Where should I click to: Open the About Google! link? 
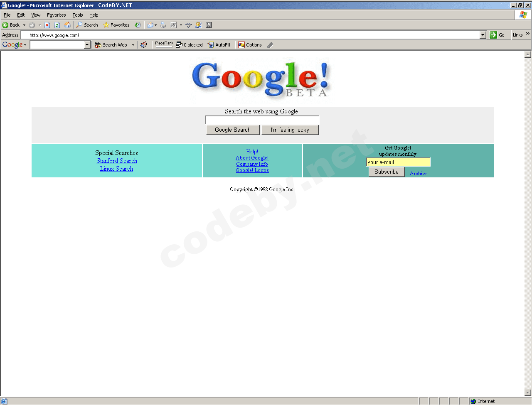pyautogui.click(x=252, y=158)
